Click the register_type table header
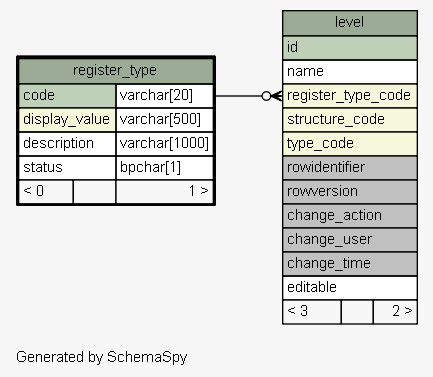Viewport: 433px width, 377px height. [116, 71]
